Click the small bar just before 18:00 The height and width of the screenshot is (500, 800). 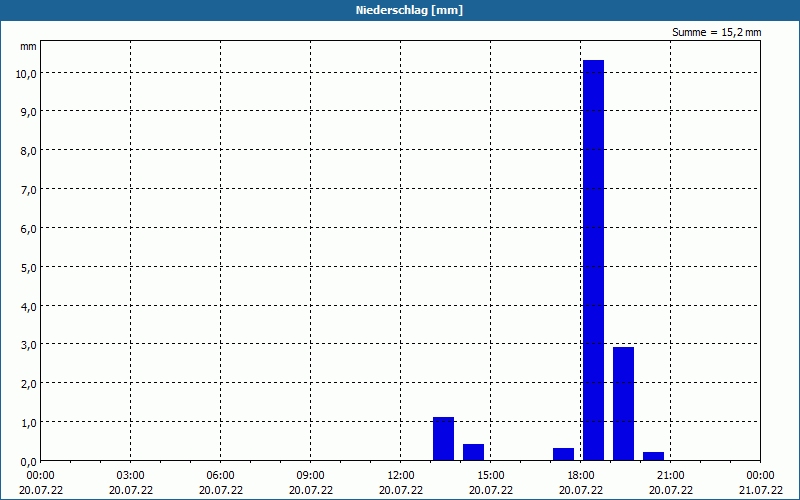pyautogui.click(x=563, y=455)
